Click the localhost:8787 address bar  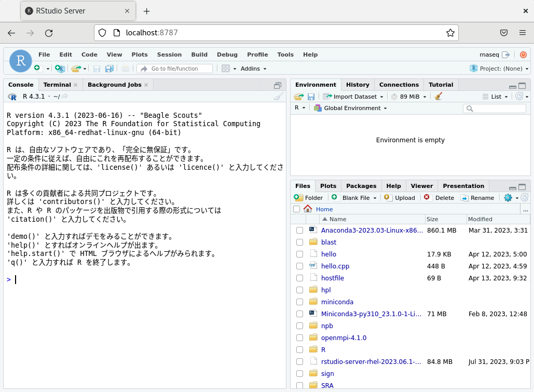click(x=276, y=33)
